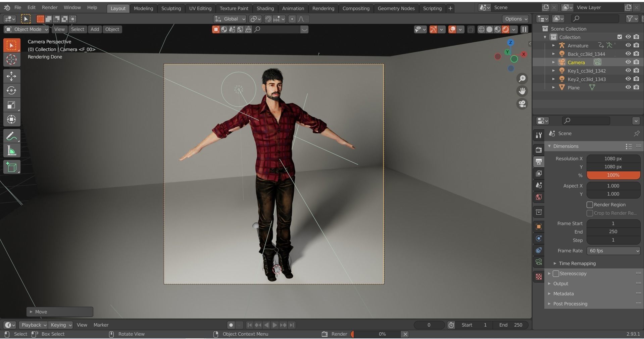Viewport: 644px width, 339px height.
Task: Switch to rendered viewport shading
Action: click(505, 30)
